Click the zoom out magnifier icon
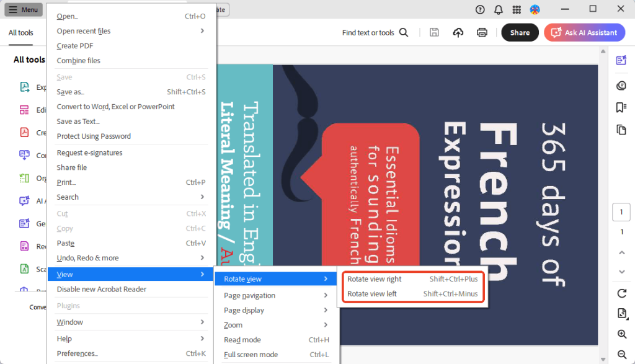Viewport: 635px width, 364px height. point(621,355)
